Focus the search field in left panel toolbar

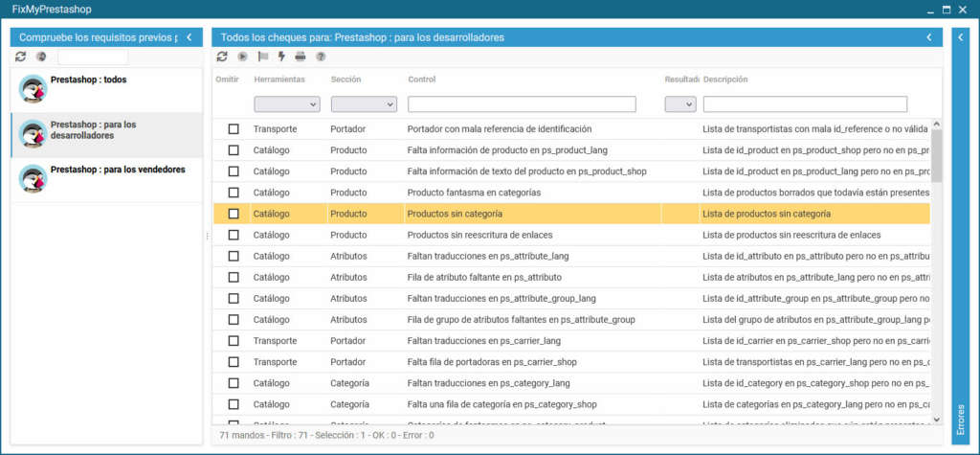[93, 57]
